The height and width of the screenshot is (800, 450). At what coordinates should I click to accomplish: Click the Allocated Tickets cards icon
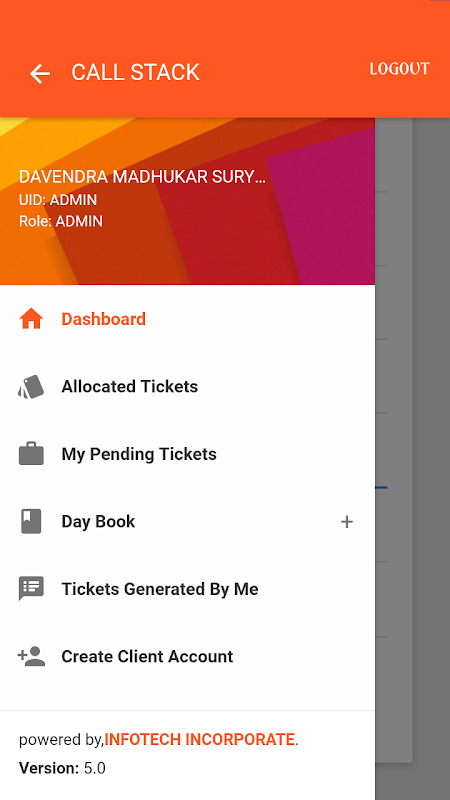point(31,387)
